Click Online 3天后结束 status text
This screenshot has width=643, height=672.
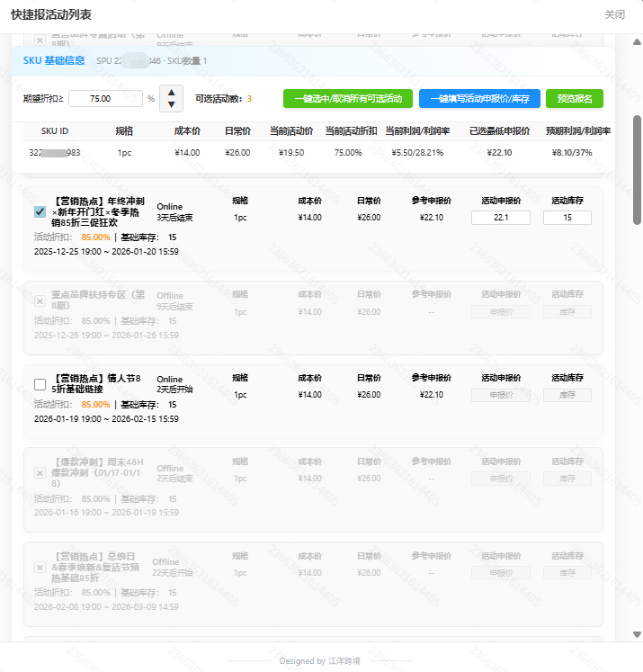click(x=174, y=212)
